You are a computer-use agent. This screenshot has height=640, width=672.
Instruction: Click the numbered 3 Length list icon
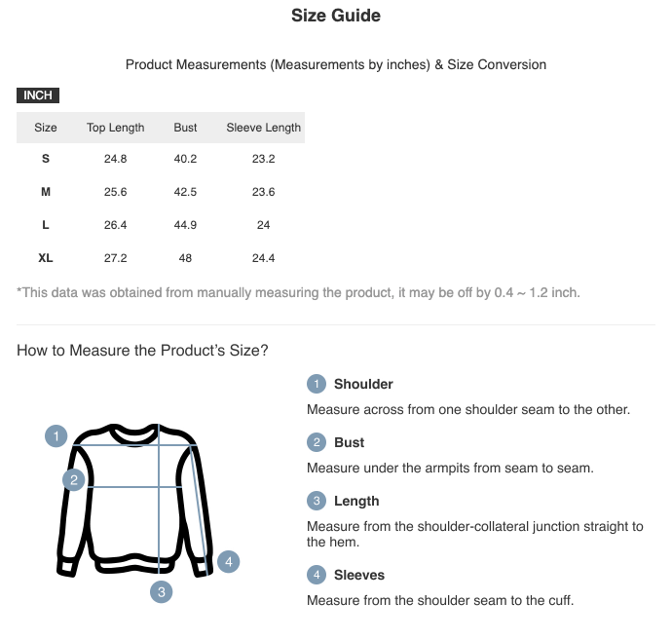[317, 501]
